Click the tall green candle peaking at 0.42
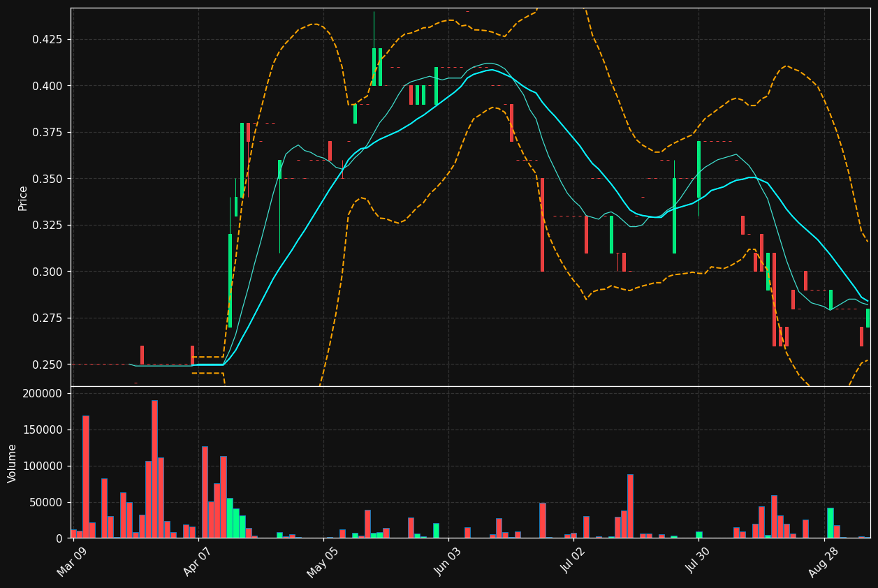878x588 pixels. pos(374,67)
